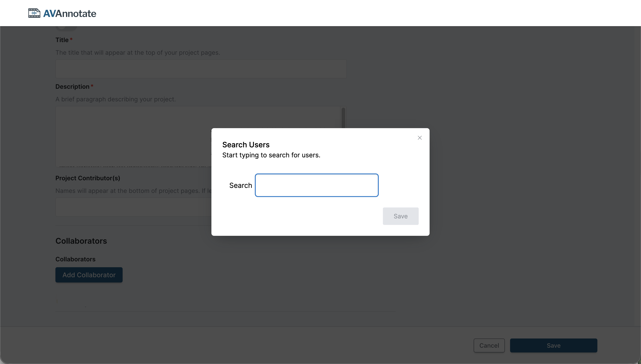Click the Description box scrollbar

[x=343, y=117]
